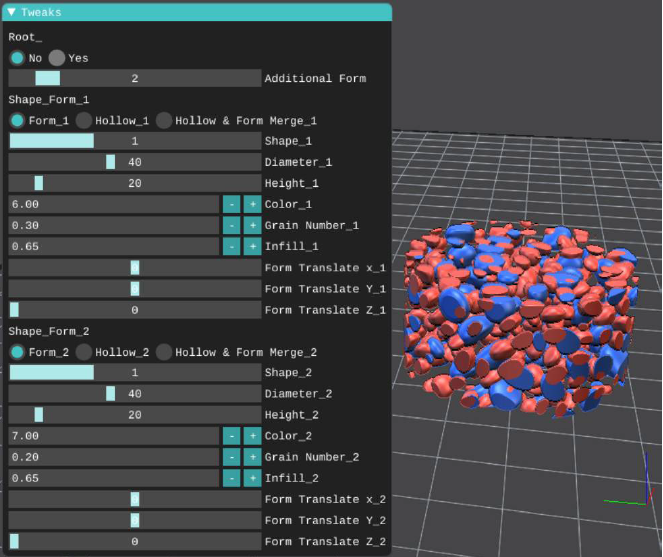The image size is (663, 557).
Task: Click the Form Translate x_1 slider
Action: pos(134,267)
